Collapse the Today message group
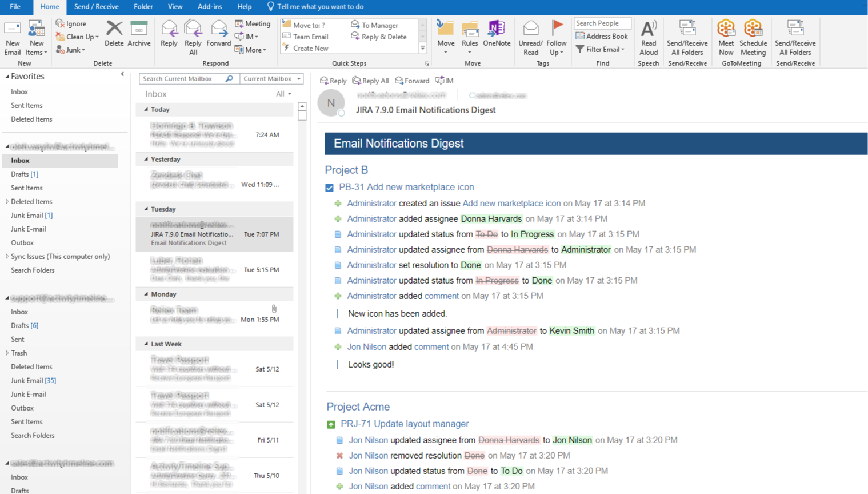Viewport: 868px width, 494px height. pyautogui.click(x=146, y=109)
